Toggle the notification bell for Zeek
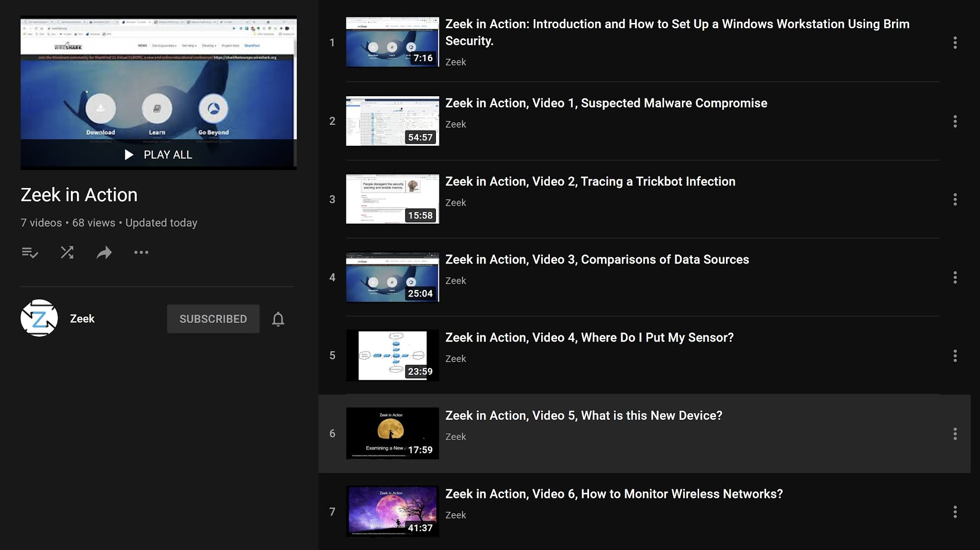The width and height of the screenshot is (980, 550). pos(278,319)
